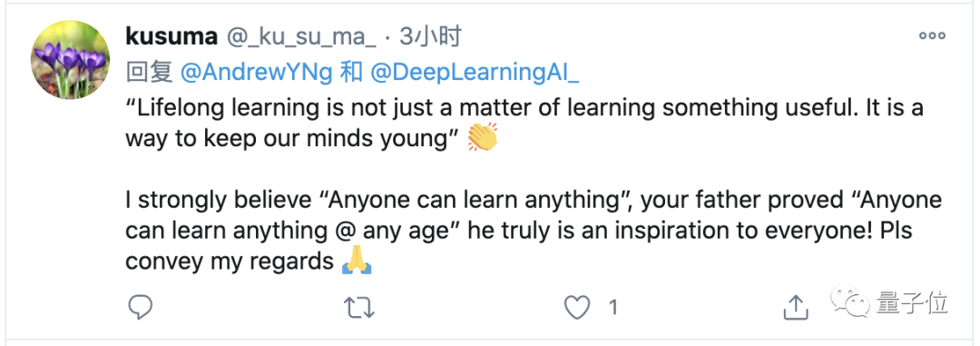
Task: Click the "convey my regards" text line
Action: pyautogui.click(x=230, y=261)
